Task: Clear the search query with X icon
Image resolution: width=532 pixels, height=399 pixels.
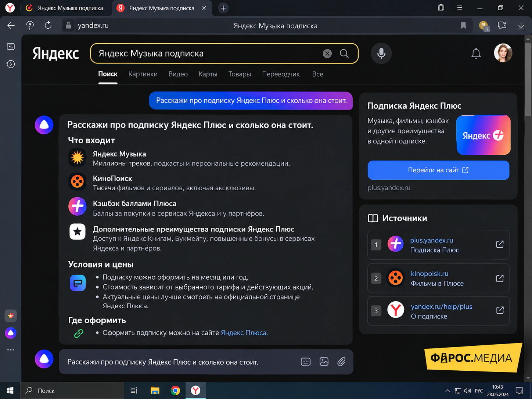Action: tap(327, 54)
